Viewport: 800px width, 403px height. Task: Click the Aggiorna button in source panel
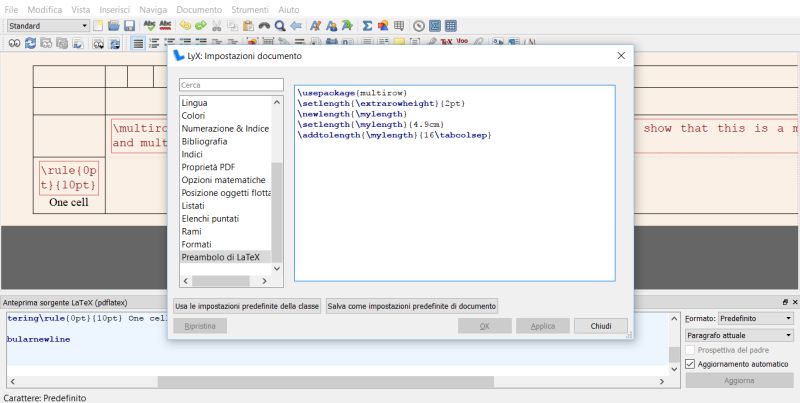[x=739, y=381]
